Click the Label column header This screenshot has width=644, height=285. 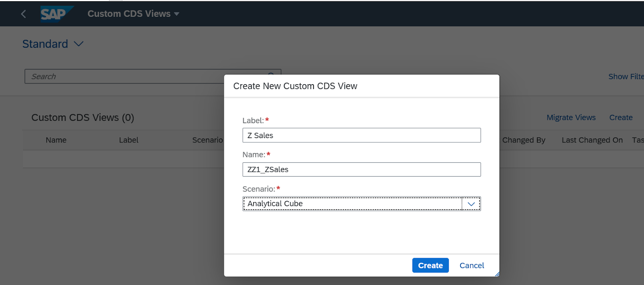(128, 140)
